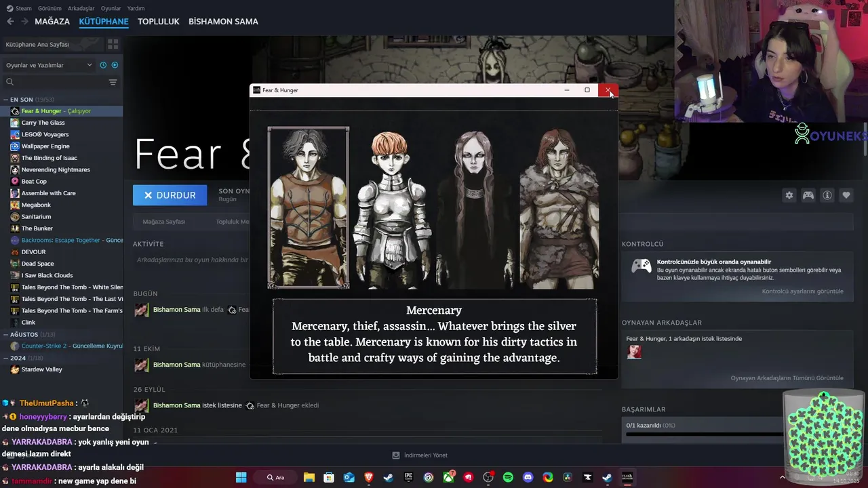Click the library search field

54,82
